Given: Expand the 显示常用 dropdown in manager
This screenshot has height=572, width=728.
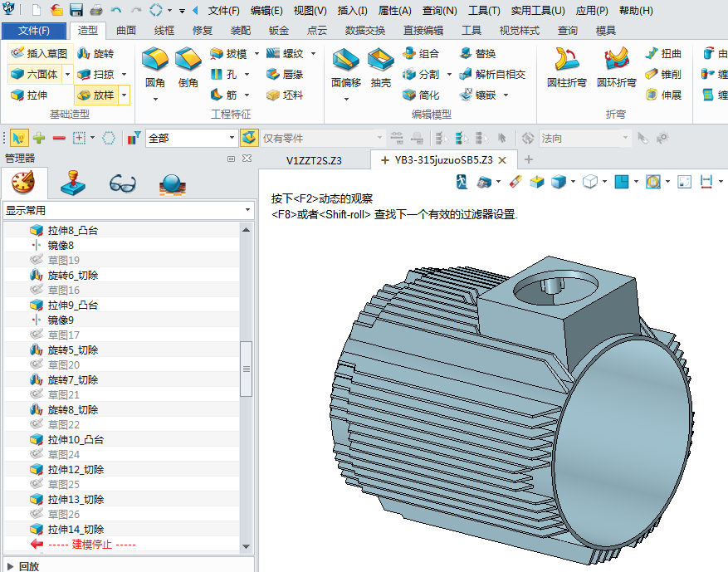Looking at the screenshot, I should pos(247,211).
